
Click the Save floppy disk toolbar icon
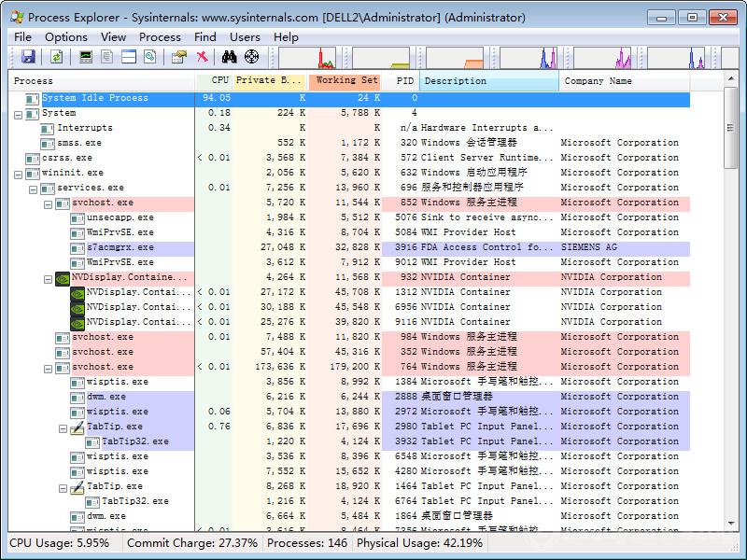(28, 57)
